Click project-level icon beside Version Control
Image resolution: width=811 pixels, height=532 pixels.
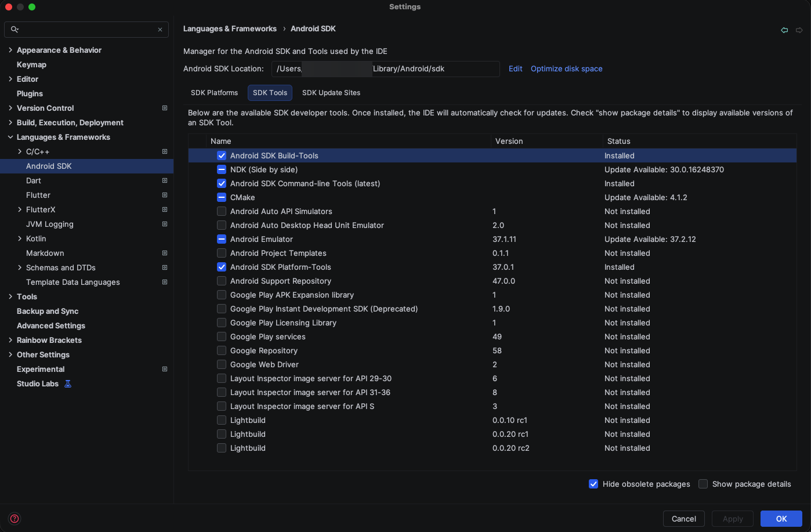pyautogui.click(x=165, y=108)
